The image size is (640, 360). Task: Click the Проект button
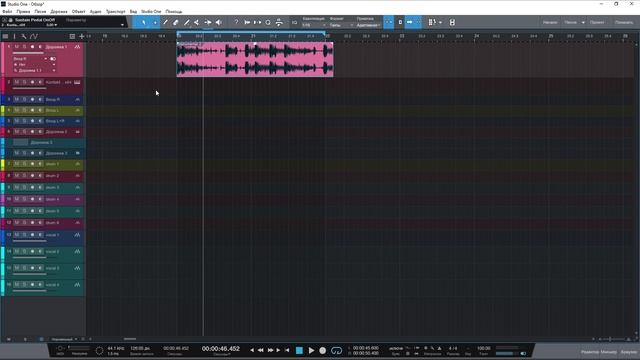597,22
